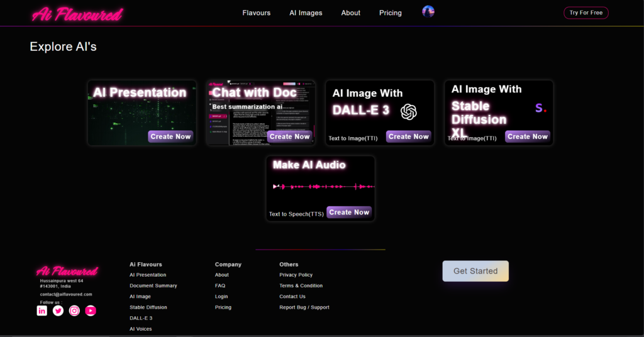
Task: Click the footer Ai Flavoured logo
Action: pyautogui.click(x=67, y=271)
